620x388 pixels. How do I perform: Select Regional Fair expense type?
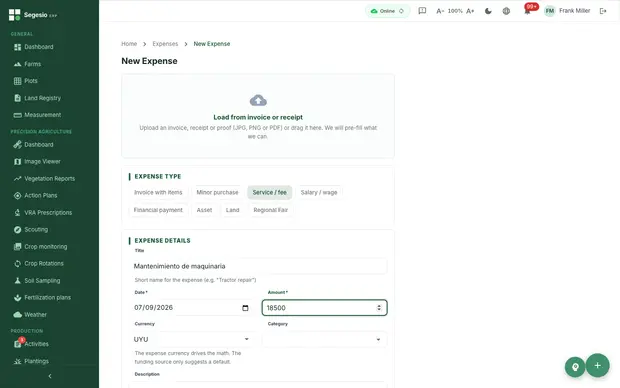(x=271, y=210)
